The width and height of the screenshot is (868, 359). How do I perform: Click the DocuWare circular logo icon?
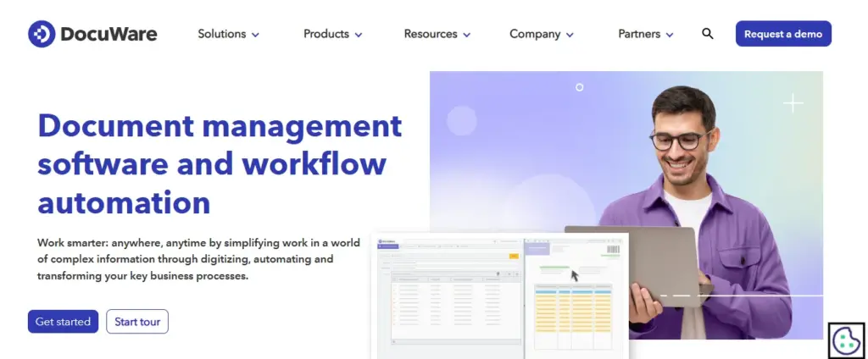42,34
